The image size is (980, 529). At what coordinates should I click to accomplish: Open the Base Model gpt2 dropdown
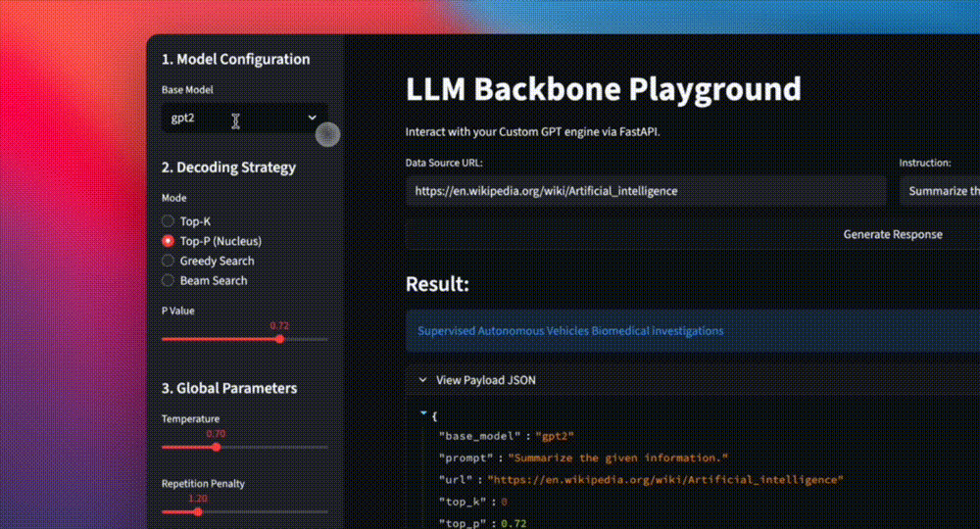(x=244, y=118)
